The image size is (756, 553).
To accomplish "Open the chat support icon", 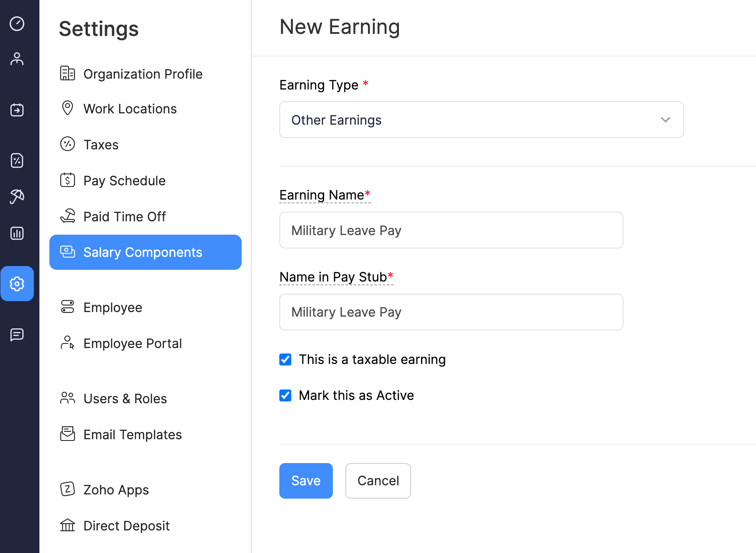I will [x=17, y=334].
